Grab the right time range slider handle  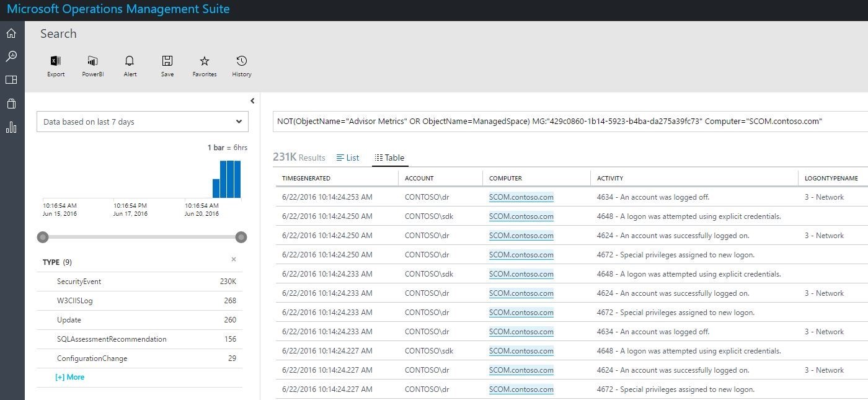coord(241,237)
